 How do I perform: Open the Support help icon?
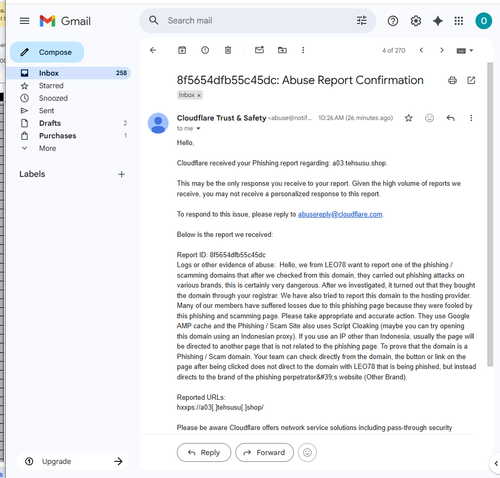[393, 21]
